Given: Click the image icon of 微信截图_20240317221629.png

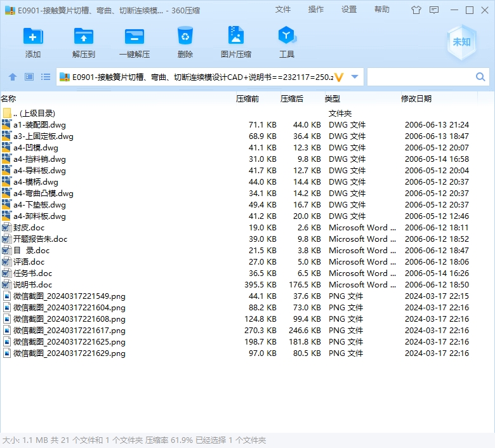Looking at the screenshot, I should pyautogui.click(x=6, y=353).
